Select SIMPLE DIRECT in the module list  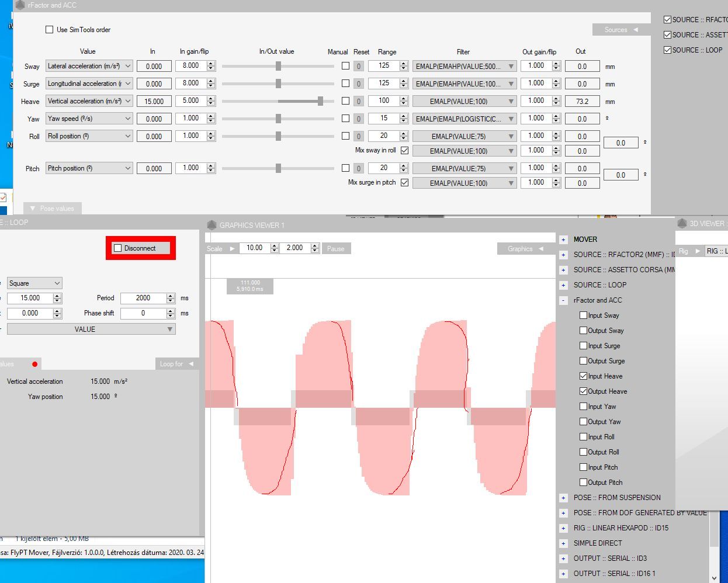click(597, 543)
